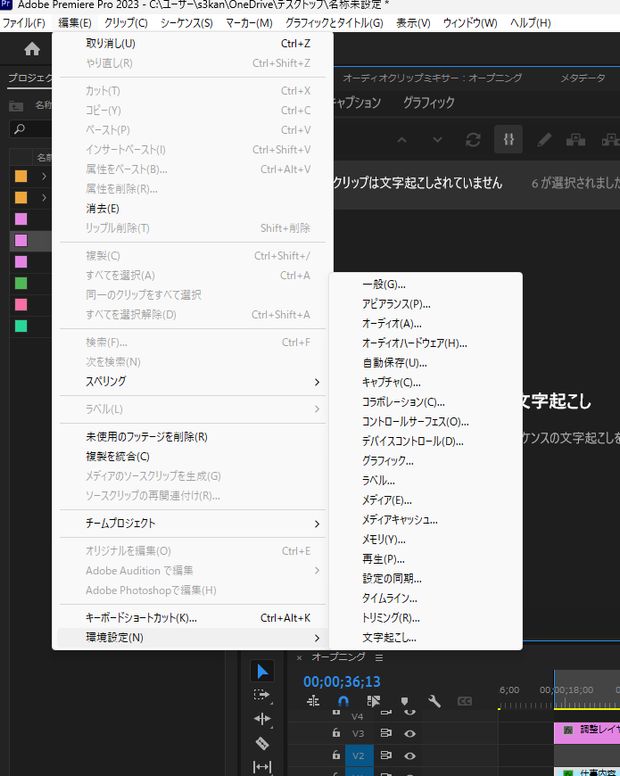Toggle Snap in timeline magnet icon
The height and width of the screenshot is (776, 620).
(343, 701)
